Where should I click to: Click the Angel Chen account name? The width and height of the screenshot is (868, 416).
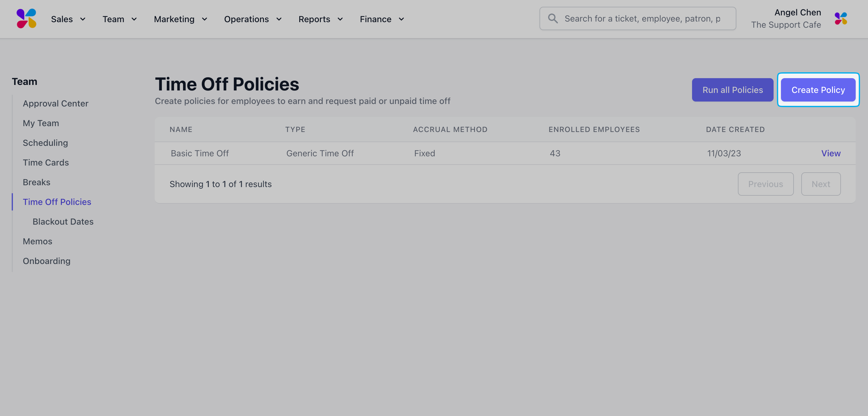point(798,13)
